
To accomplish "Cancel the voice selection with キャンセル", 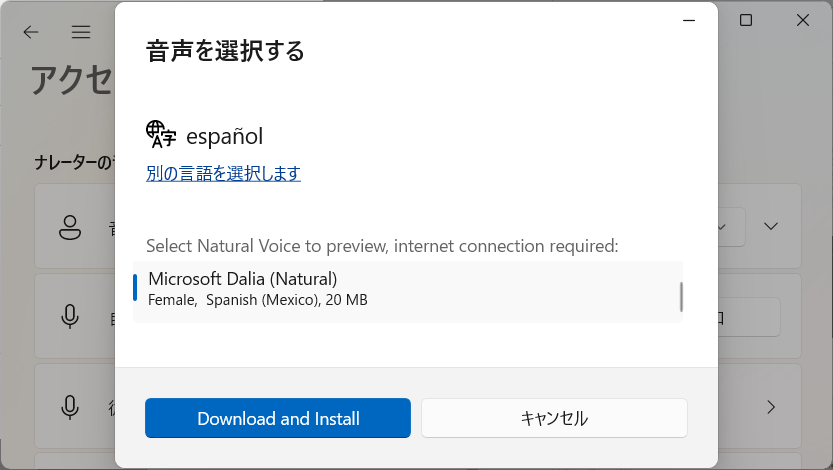I will pyautogui.click(x=554, y=418).
